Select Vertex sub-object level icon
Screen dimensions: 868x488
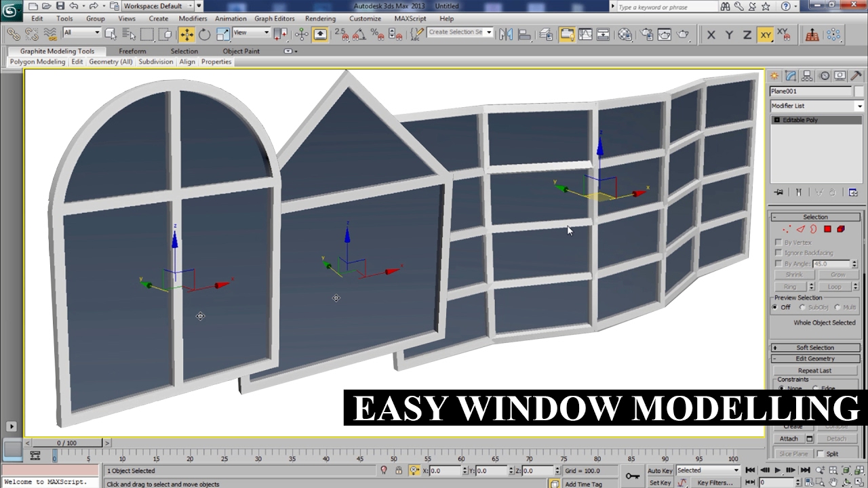pyautogui.click(x=787, y=229)
